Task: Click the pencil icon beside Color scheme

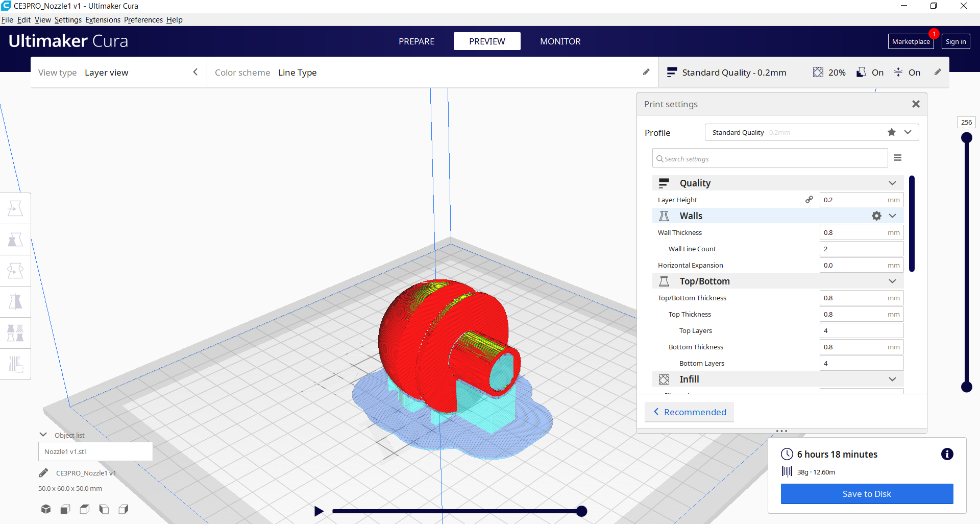Action: [646, 72]
